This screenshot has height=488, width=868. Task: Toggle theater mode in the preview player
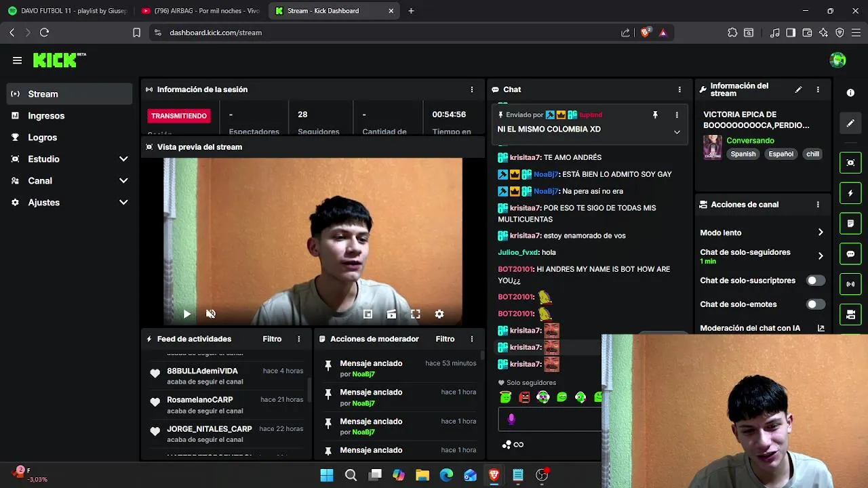coord(391,314)
